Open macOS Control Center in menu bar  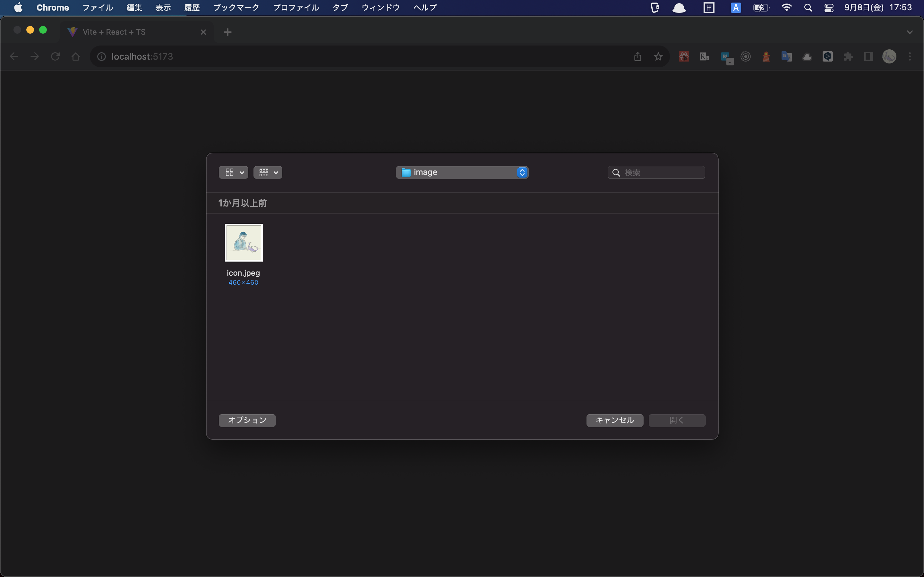[x=828, y=8]
